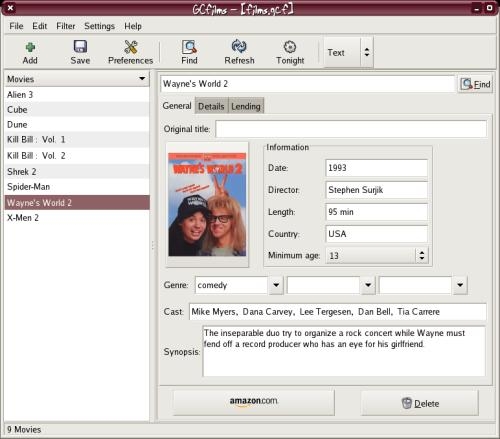
Task: Click inside the Synopsis text area
Action: [344, 352]
